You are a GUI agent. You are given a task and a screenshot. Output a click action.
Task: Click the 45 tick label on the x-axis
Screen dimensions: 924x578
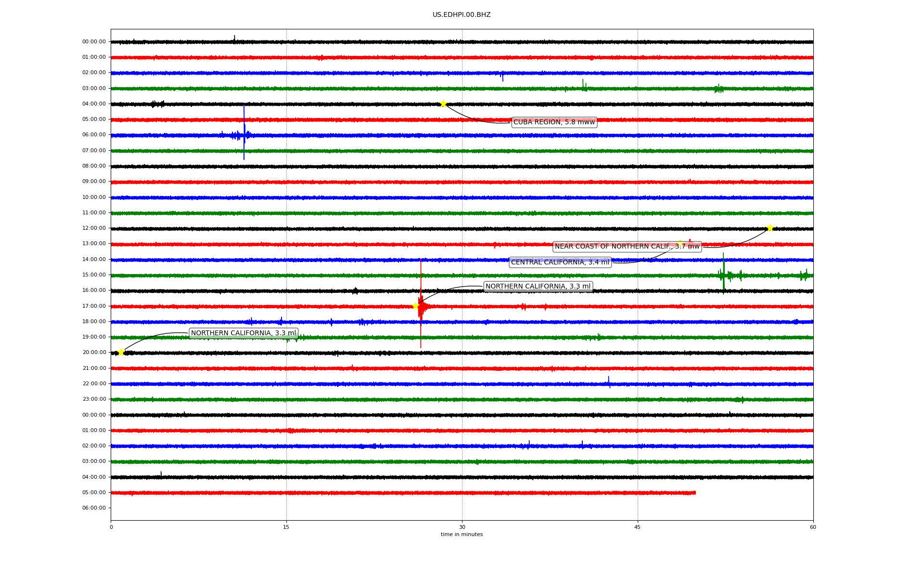coord(637,527)
